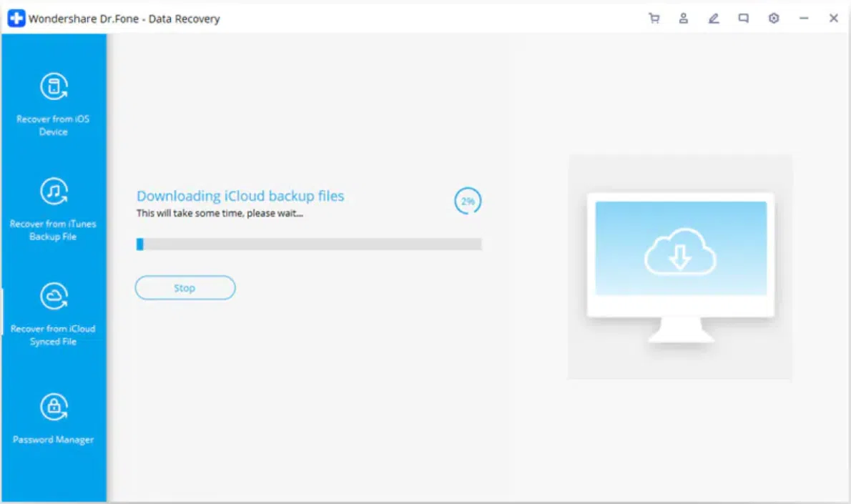Click the phone restore icon in sidebar
The image size is (851, 504).
tap(54, 87)
